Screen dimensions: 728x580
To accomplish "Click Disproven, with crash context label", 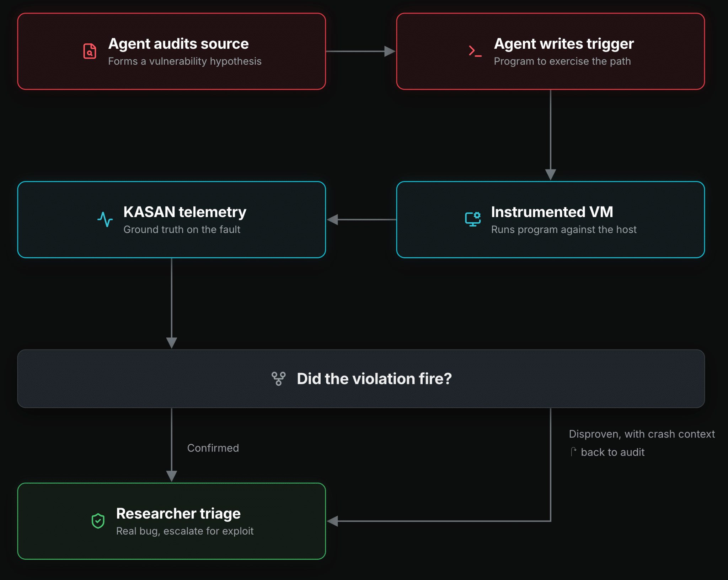I will pyautogui.click(x=642, y=434).
